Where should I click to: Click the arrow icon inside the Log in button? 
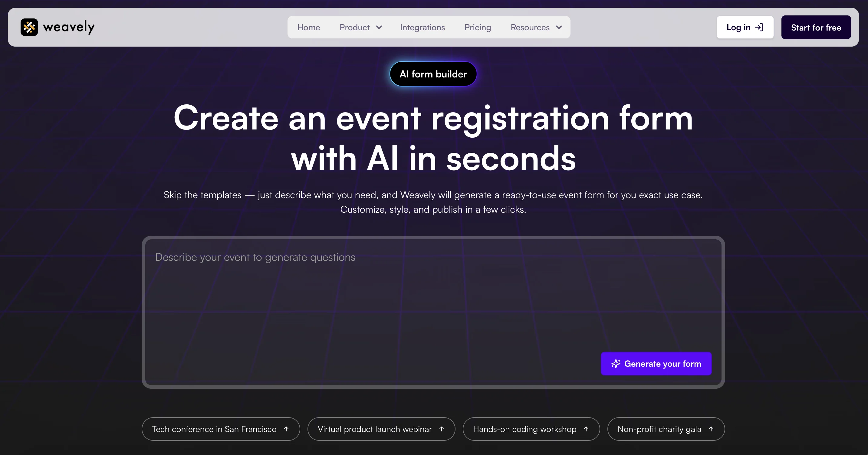[x=759, y=27]
